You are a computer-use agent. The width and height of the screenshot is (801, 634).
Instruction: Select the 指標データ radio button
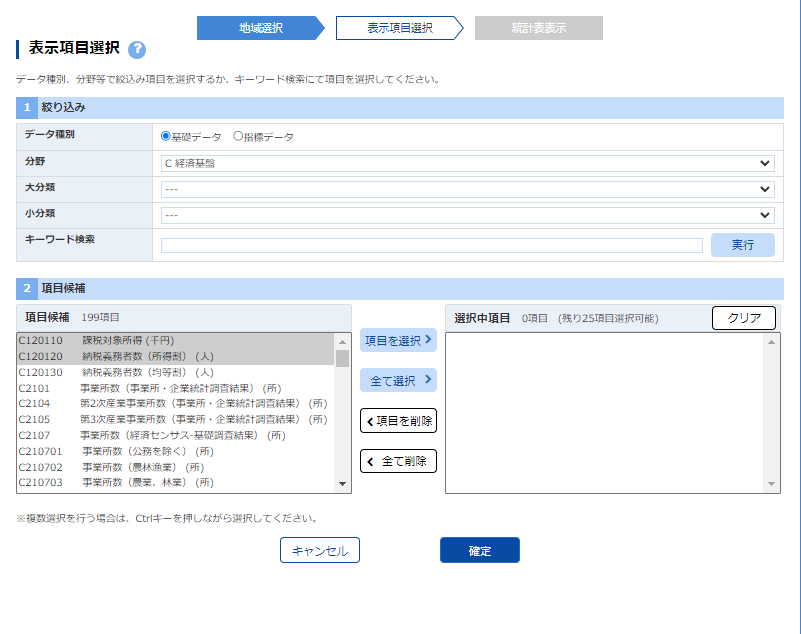click(238, 136)
